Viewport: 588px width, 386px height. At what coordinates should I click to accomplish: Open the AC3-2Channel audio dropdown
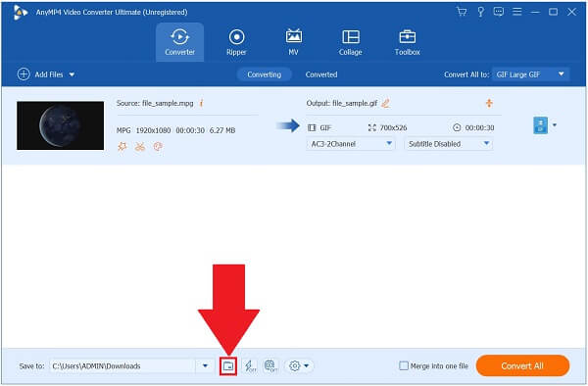click(351, 144)
